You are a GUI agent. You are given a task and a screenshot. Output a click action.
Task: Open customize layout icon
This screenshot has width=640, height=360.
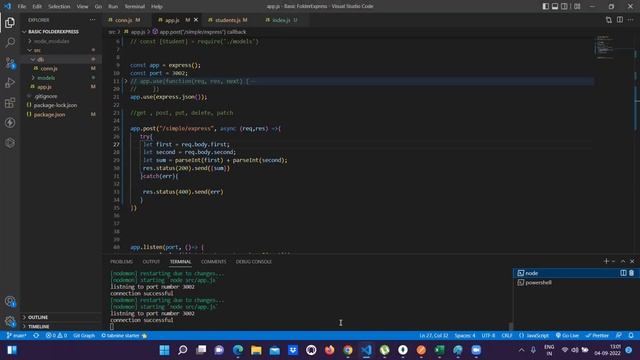pyautogui.click(x=577, y=6)
